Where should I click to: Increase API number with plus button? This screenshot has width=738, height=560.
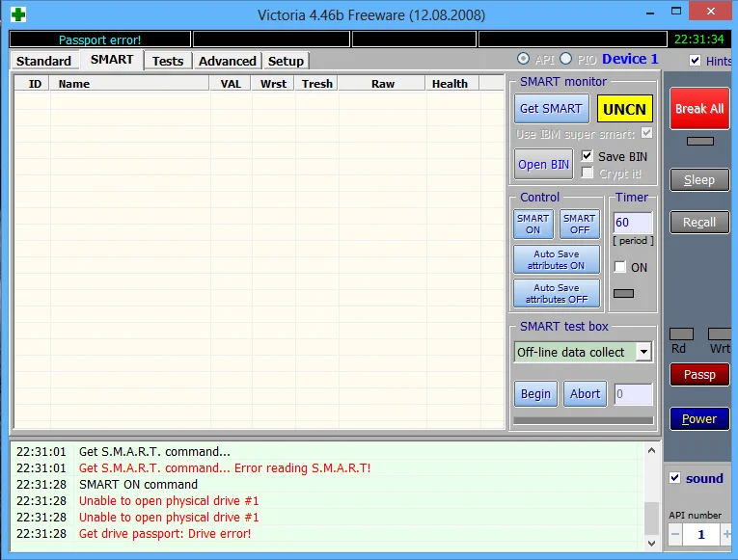726,535
